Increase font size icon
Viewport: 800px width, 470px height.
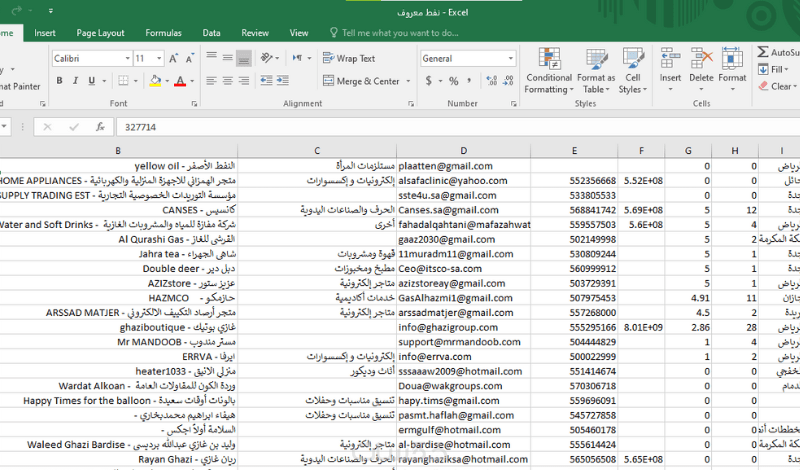(173, 58)
